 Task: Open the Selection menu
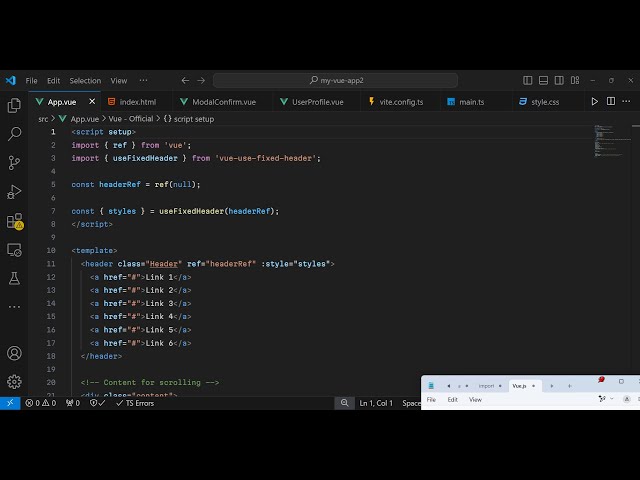click(x=85, y=81)
